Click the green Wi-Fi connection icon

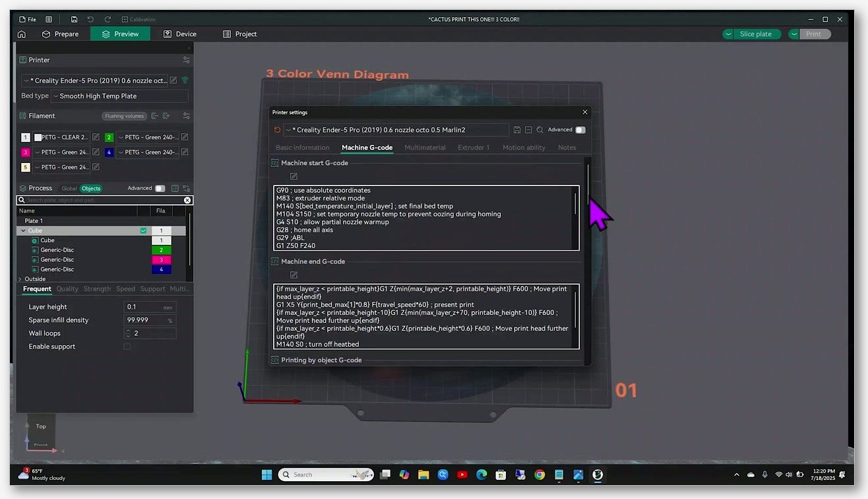tap(185, 80)
